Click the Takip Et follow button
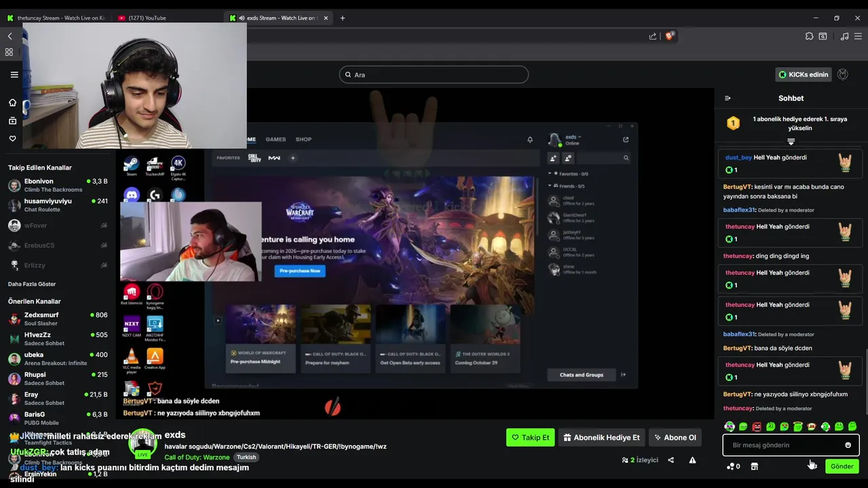The image size is (868, 488). [x=530, y=437]
